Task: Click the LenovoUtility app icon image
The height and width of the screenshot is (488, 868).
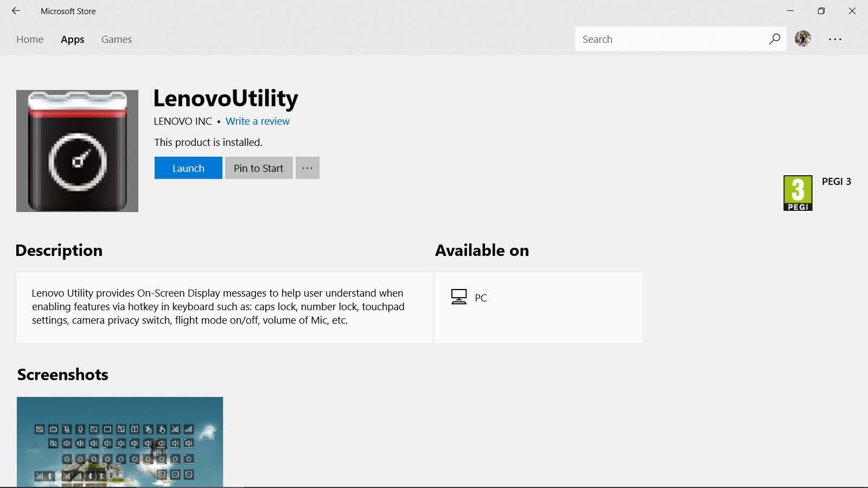Action: [x=77, y=151]
